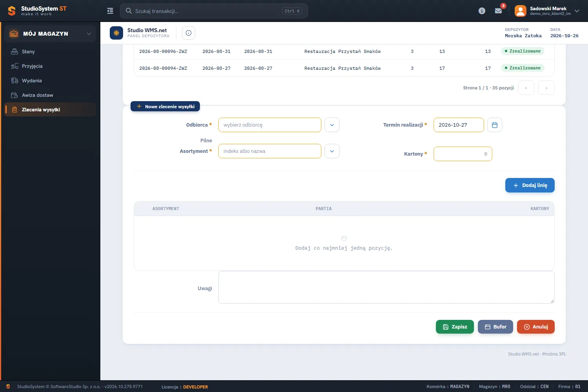
Task: Click the Nowe zlecenie wysyłki header button
Action: [x=165, y=107]
